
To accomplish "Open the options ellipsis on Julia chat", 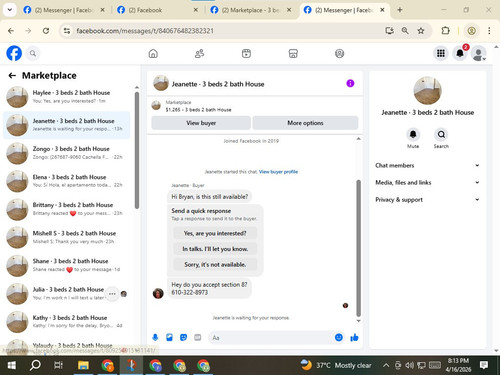I will tap(112, 294).
